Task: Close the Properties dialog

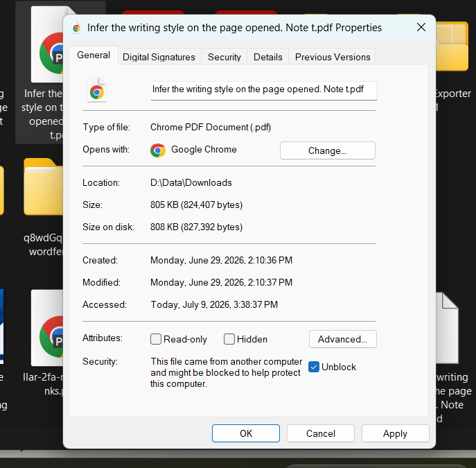Action: [421, 27]
